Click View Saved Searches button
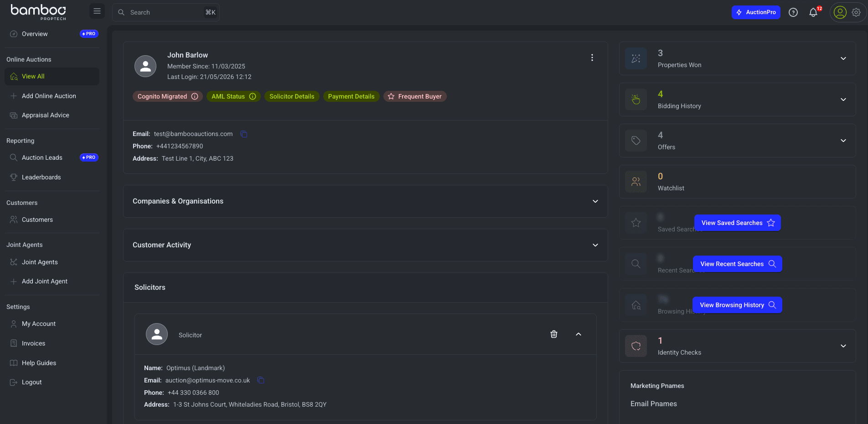The height and width of the screenshot is (424, 868). pos(738,223)
